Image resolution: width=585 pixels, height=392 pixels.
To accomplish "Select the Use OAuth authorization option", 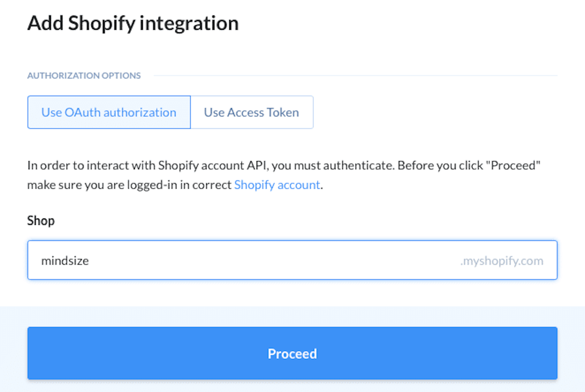I will (109, 112).
